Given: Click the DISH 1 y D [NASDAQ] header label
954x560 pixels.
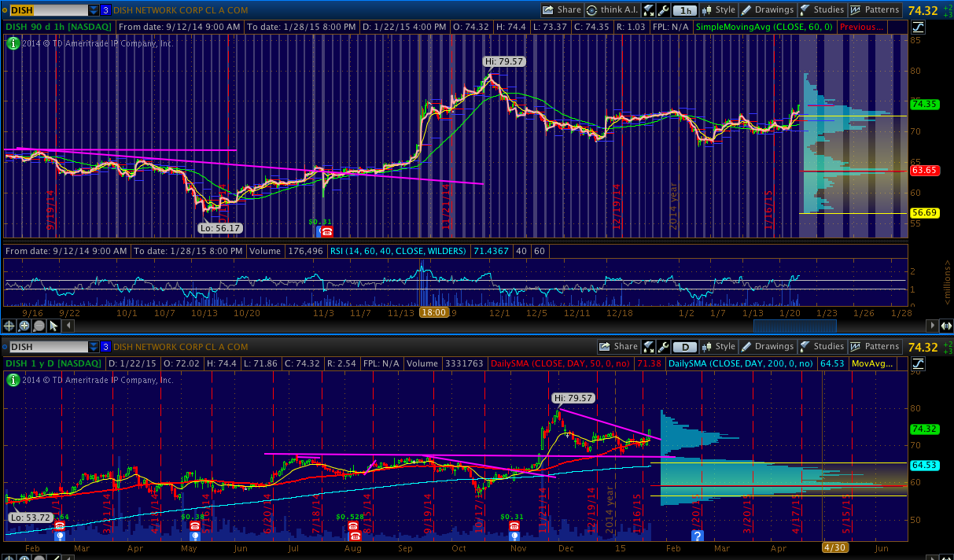Looking at the screenshot, I should (54, 363).
